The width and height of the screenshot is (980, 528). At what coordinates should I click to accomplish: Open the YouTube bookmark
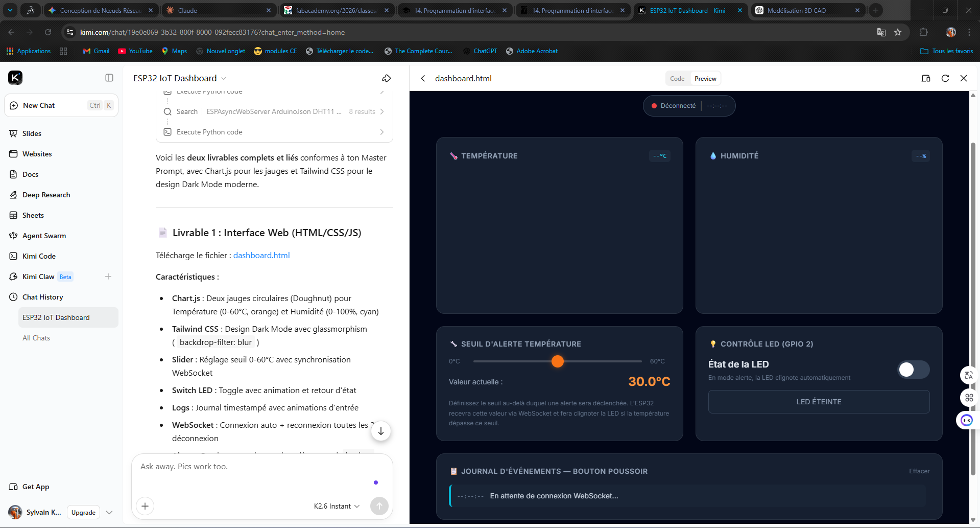[135, 51]
